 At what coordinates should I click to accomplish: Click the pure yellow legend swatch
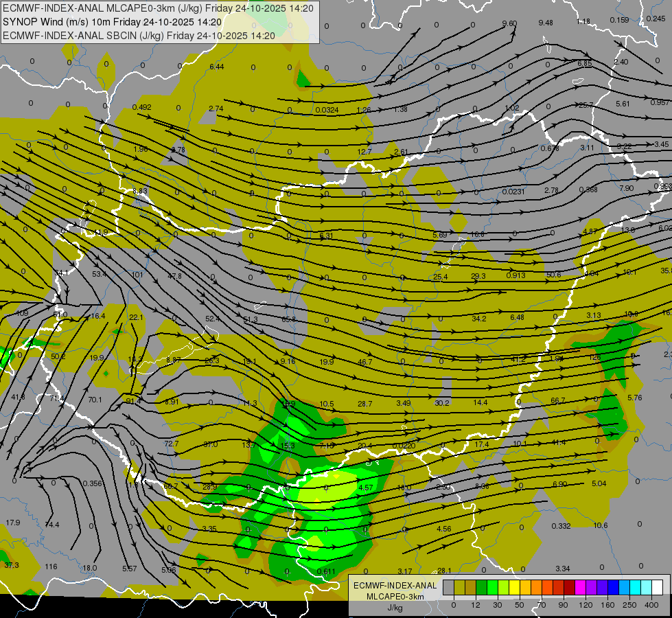tap(514, 587)
